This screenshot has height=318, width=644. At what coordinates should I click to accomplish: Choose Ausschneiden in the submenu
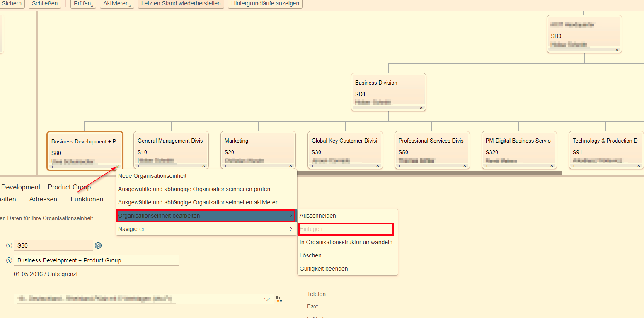coord(347,216)
